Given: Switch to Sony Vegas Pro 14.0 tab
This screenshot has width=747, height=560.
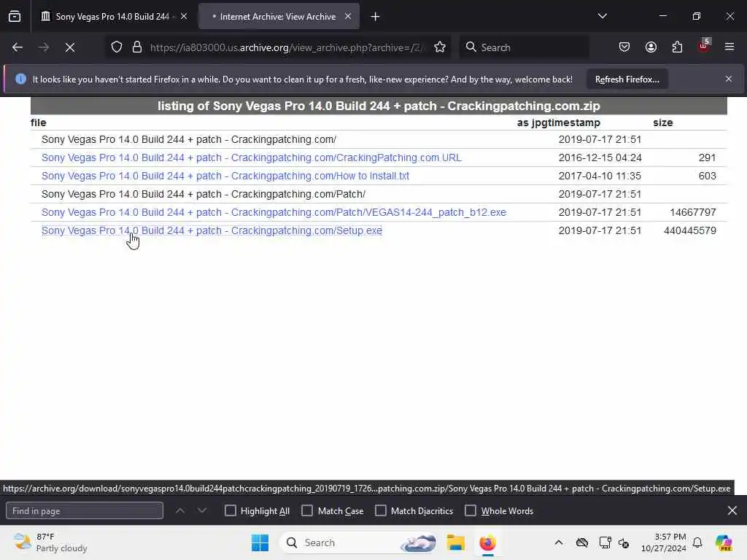Looking at the screenshot, I should [113, 17].
